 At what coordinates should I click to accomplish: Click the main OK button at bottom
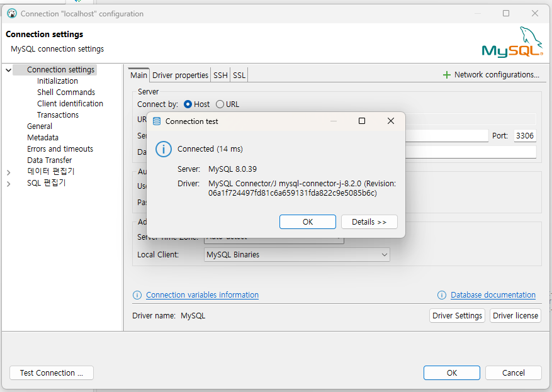tap(452, 372)
